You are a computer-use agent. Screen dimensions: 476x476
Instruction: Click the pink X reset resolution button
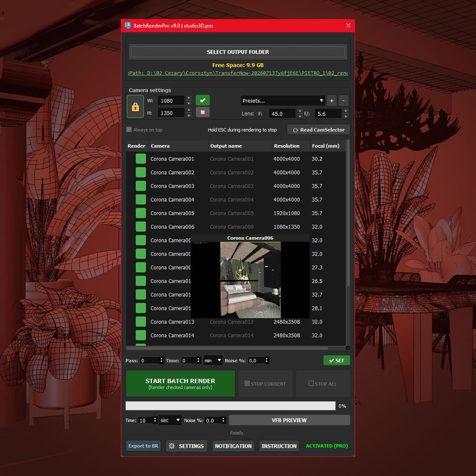pyautogui.click(x=202, y=112)
